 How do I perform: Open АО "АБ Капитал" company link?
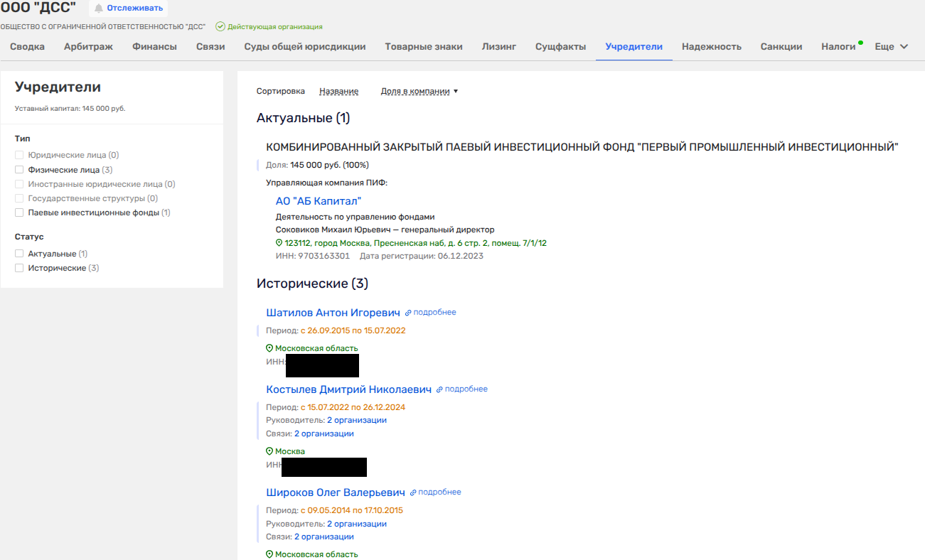pyautogui.click(x=319, y=201)
